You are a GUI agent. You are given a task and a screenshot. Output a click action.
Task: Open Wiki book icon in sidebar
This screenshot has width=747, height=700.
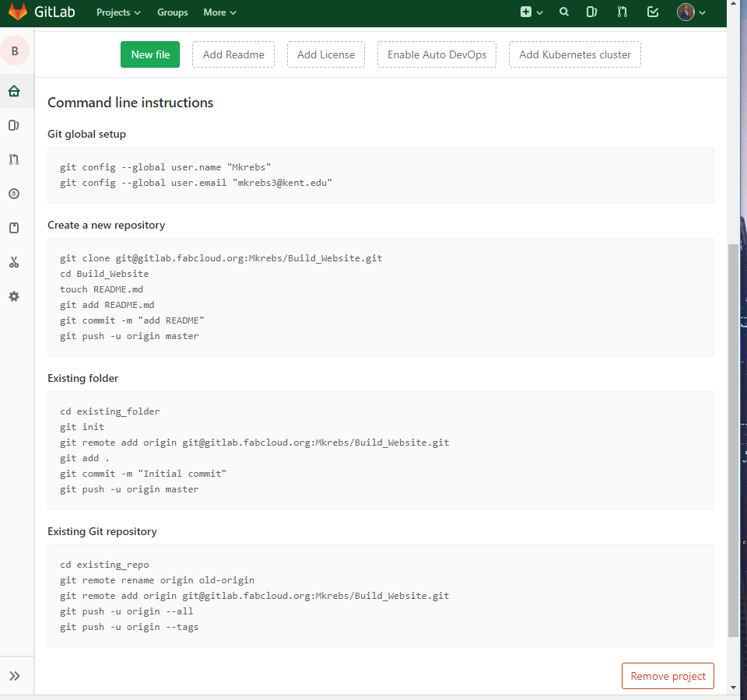tap(14, 228)
